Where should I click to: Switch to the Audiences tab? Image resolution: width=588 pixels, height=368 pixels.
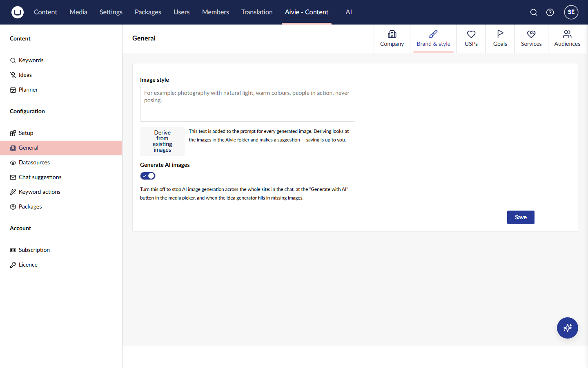coord(567,38)
